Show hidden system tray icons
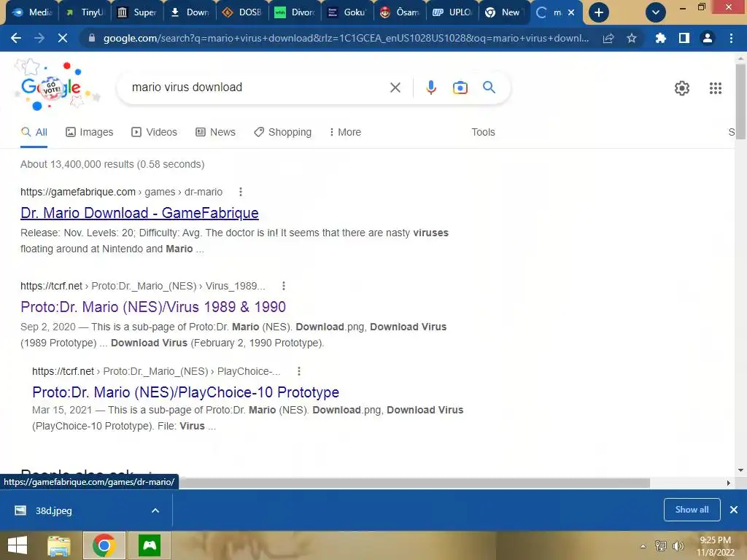Screen dimensions: 747x560 pyautogui.click(x=643, y=546)
